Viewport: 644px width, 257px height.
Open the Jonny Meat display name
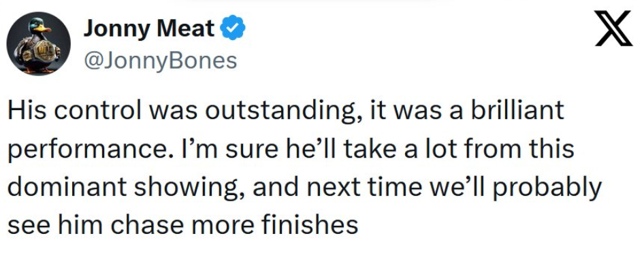(x=148, y=29)
